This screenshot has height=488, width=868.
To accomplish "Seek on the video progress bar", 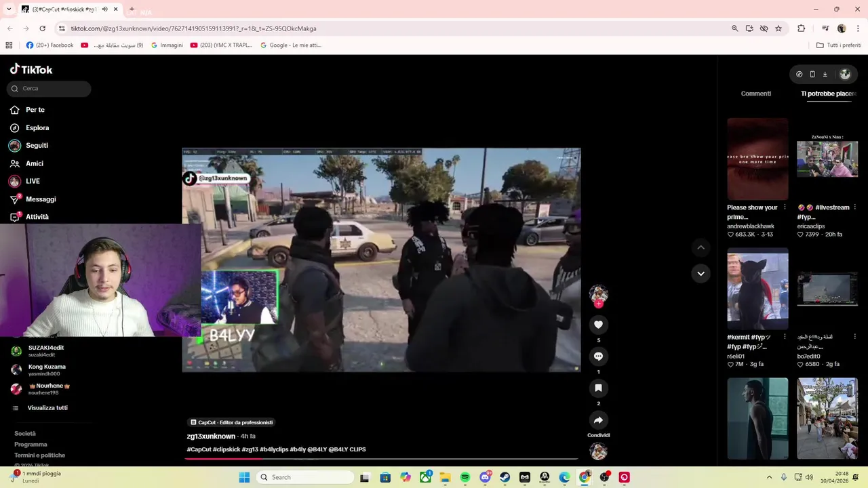I will coord(381,459).
